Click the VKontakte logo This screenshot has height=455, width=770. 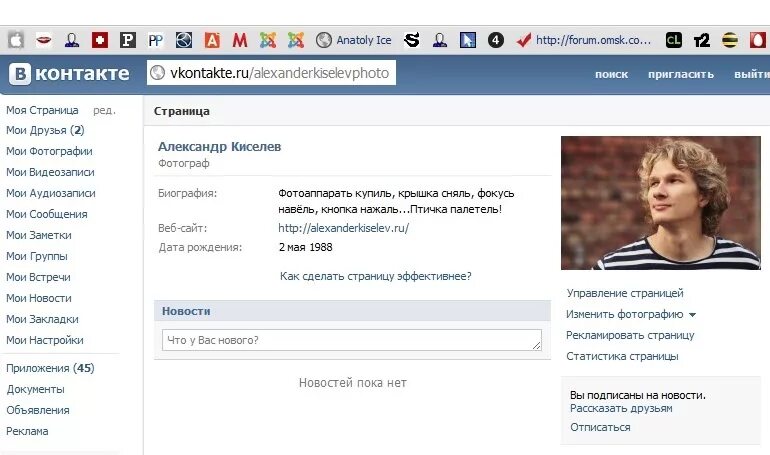tap(69, 74)
